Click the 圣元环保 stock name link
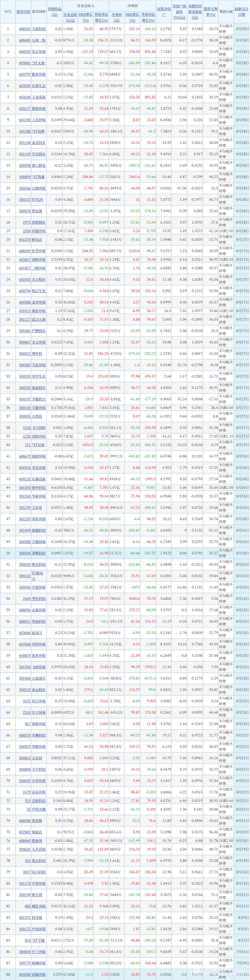Viewport: 250px width, 980px height. 38,342
